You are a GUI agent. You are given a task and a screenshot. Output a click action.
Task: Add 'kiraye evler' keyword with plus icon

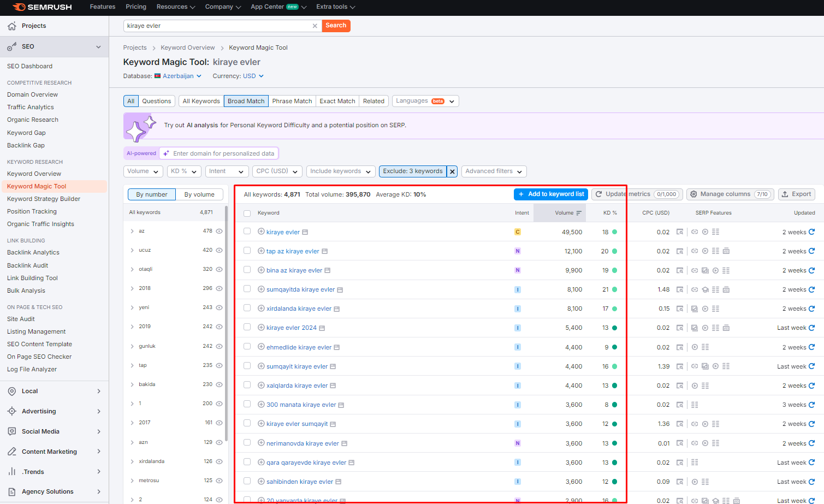[261, 232]
